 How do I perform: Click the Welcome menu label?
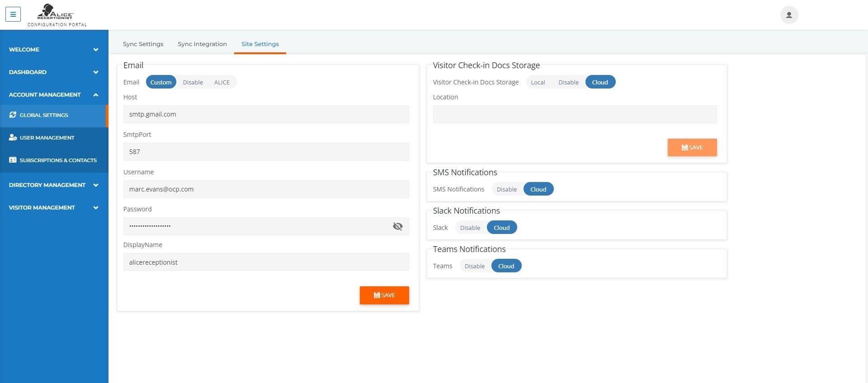(x=24, y=50)
